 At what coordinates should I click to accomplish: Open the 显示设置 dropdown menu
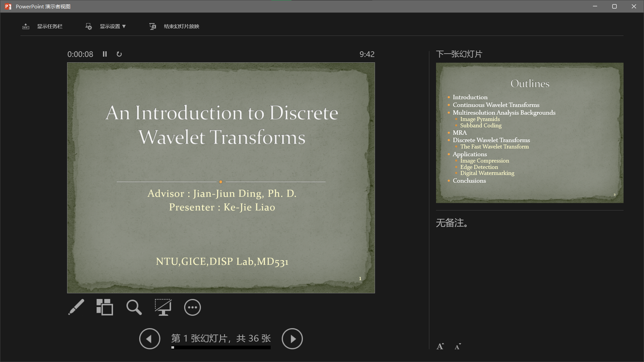[x=113, y=26]
